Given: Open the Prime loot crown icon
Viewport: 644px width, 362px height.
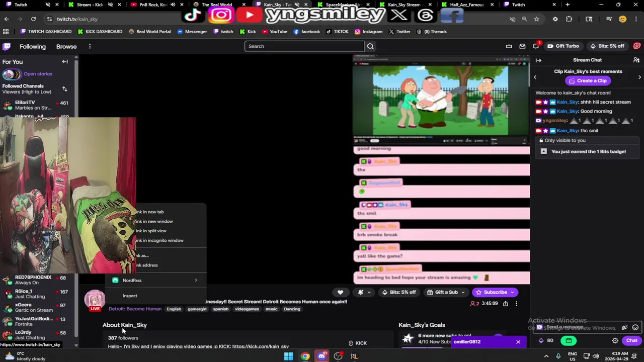Looking at the screenshot, I should 509,46.
